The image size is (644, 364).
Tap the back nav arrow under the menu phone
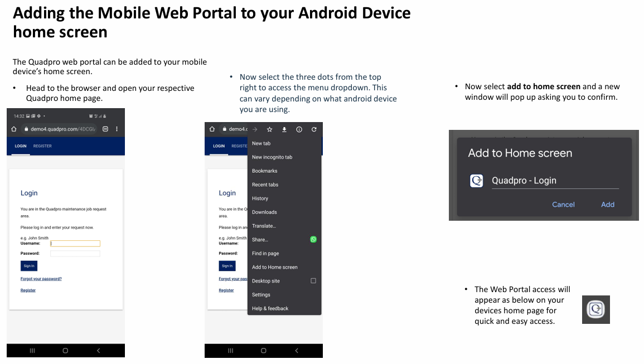pos(297,351)
